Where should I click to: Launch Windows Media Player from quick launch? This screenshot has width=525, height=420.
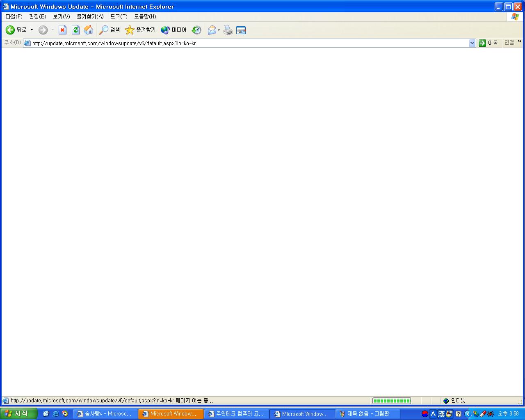point(65,414)
